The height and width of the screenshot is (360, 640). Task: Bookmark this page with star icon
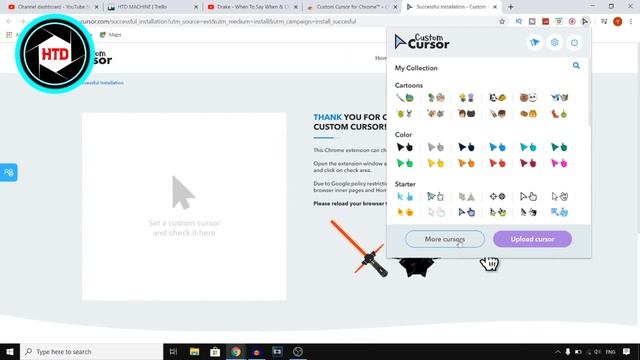[x=502, y=21]
